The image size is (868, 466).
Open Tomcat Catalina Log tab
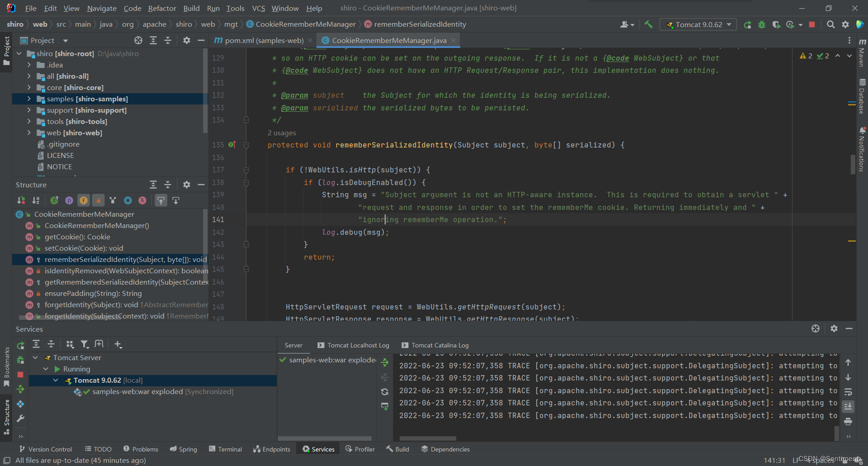tap(435, 345)
